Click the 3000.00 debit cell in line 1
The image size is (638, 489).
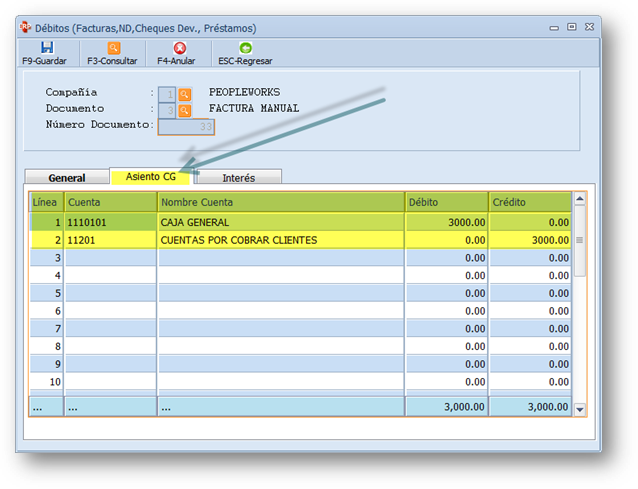point(447,222)
